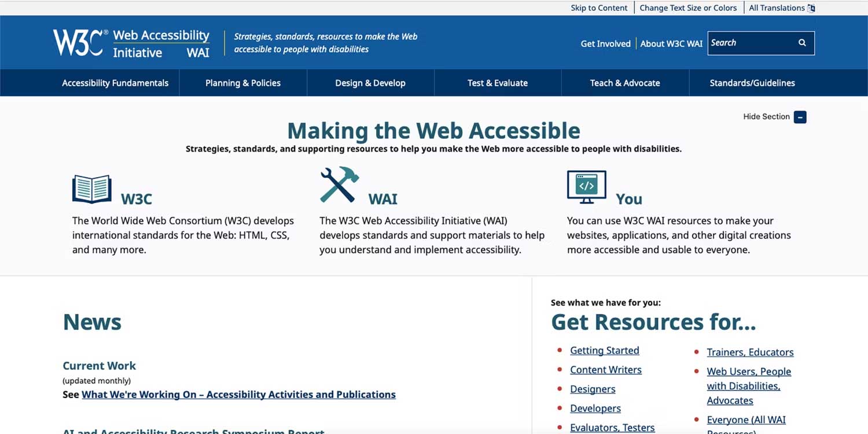
Task: Click into the Search text field
Action: (749, 43)
